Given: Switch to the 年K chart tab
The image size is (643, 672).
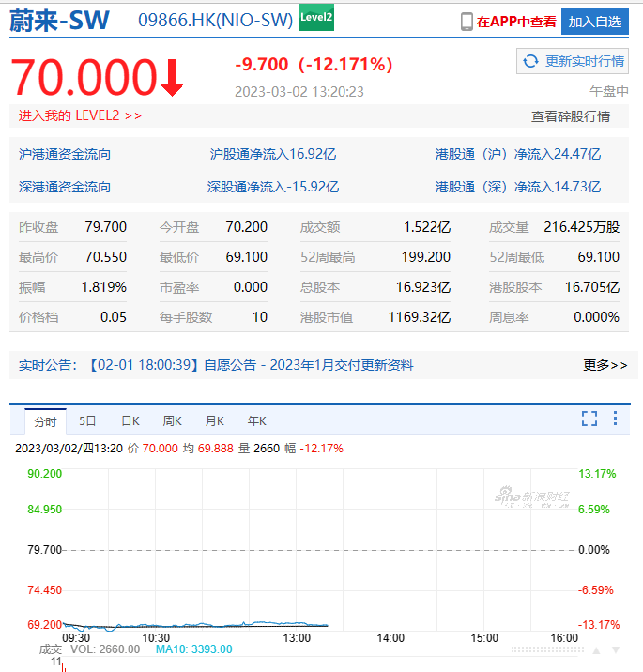Looking at the screenshot, I should coord(256,421).
